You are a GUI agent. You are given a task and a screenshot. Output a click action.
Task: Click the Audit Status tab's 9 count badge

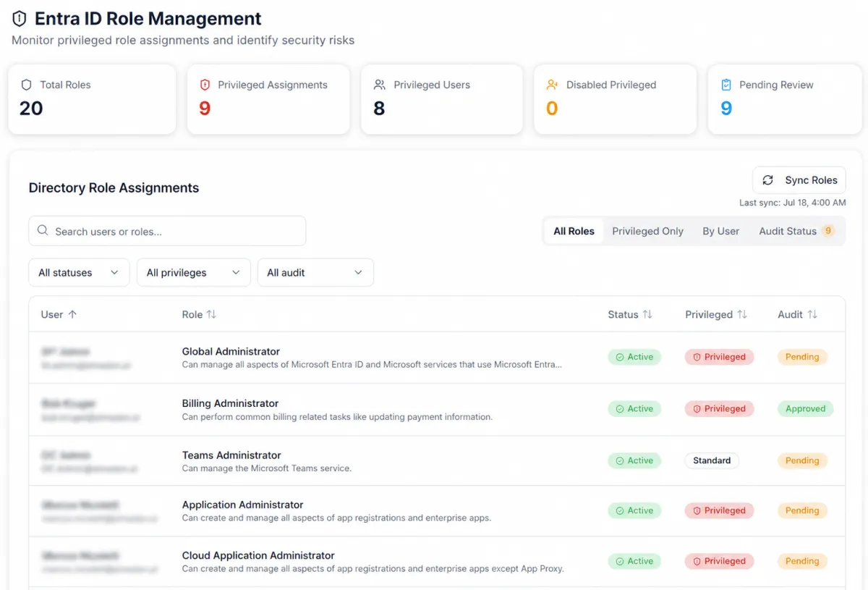[828, 231]
